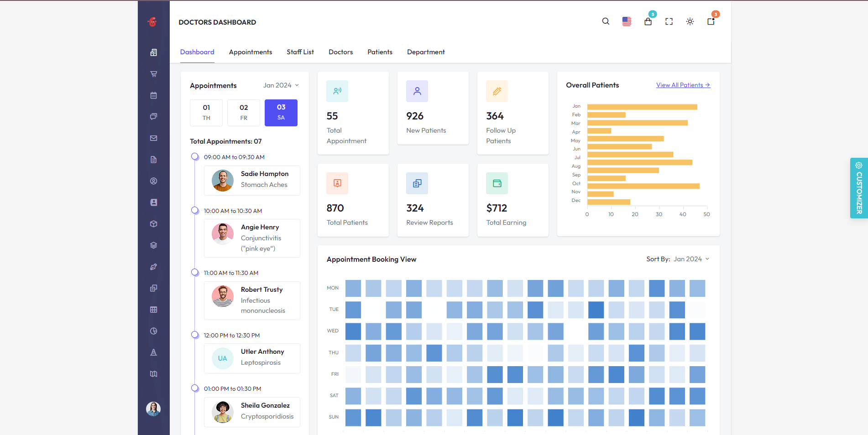Select date 01 TH
868x435 pixels.
[x=206, y=113]
